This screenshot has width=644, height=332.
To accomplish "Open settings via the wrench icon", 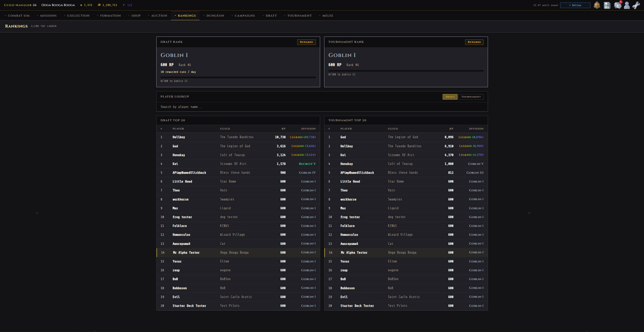I will coord(636,5).
